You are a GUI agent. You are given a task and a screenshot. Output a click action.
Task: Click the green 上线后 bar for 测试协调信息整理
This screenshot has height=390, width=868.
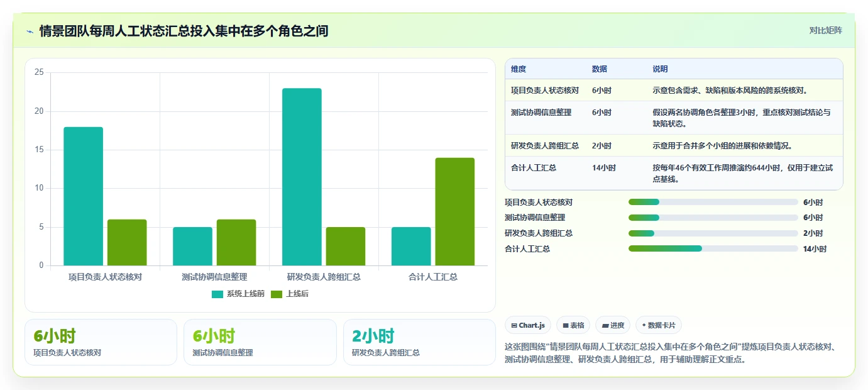236,242
